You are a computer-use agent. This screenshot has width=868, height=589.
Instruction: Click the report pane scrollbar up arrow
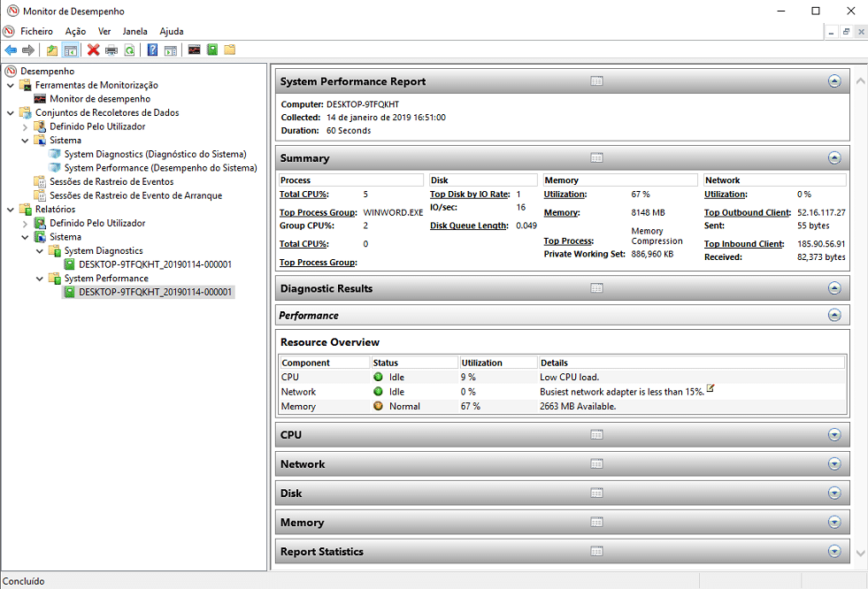861,80
